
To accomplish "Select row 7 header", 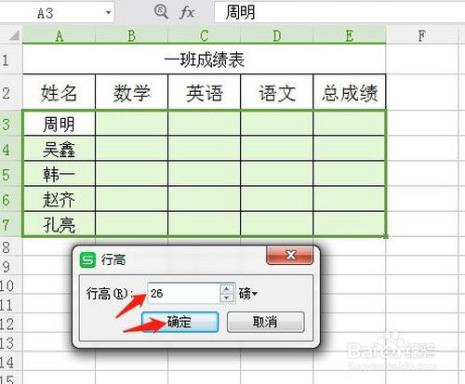I will (x=11, y=224).
